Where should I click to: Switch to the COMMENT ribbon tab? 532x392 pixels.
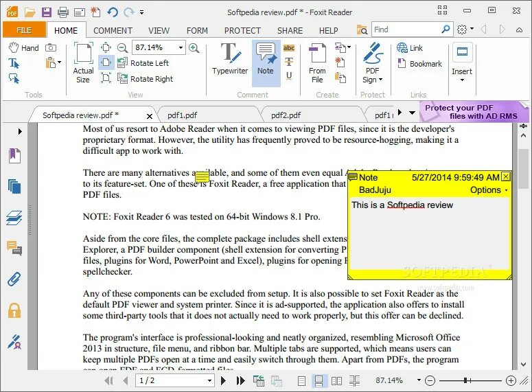113,30
